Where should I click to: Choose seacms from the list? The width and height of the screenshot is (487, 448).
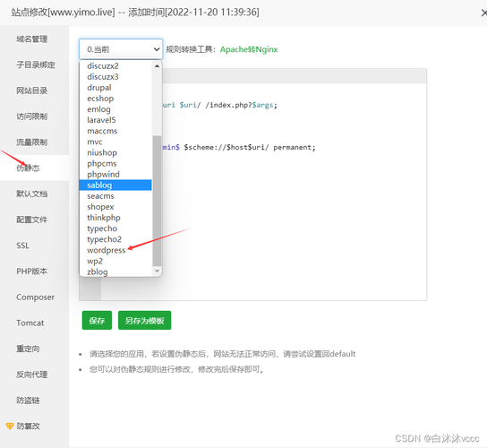115,196
